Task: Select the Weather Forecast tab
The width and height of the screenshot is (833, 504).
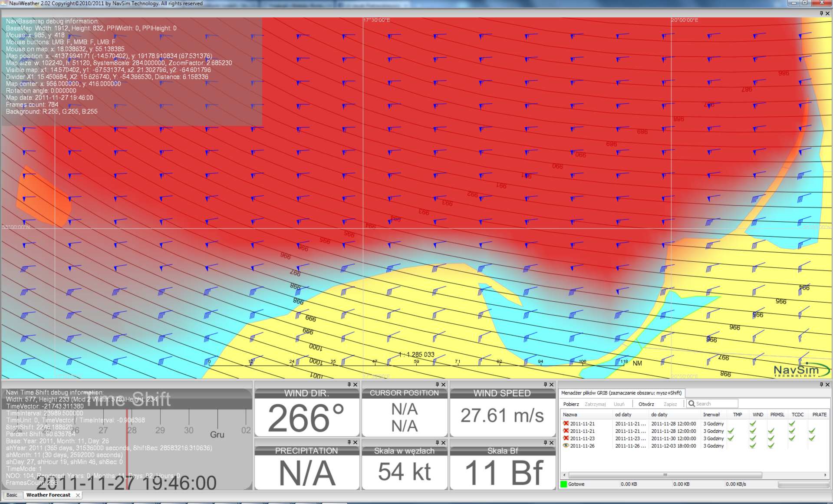Action: [x=48, y=495]
